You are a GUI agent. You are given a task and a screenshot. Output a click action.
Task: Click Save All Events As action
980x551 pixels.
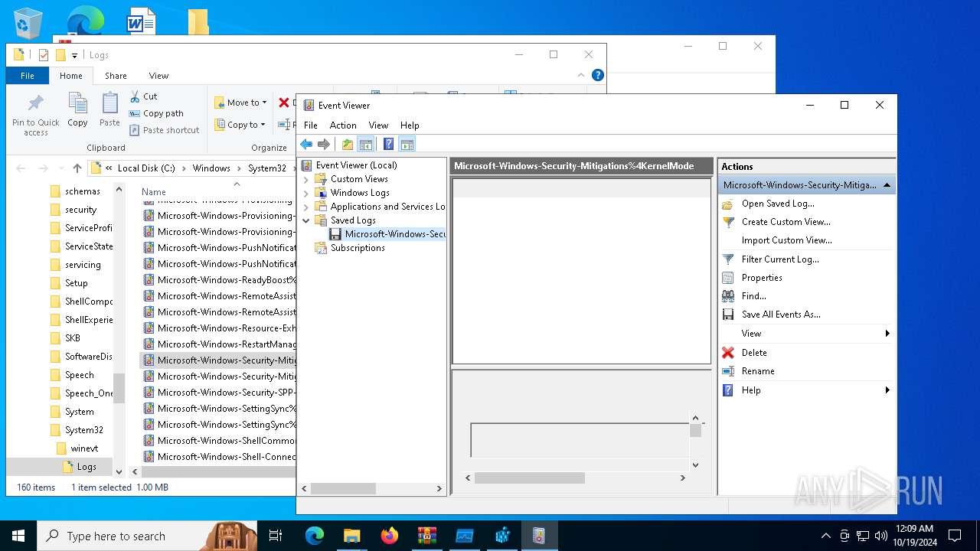coord(781,315)
